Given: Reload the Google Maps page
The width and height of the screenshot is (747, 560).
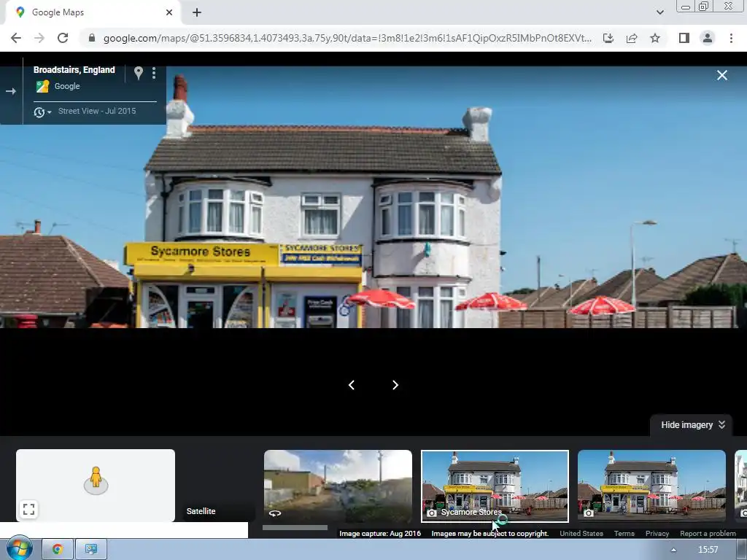Looking at the screenshot, I should coord(63,38).
